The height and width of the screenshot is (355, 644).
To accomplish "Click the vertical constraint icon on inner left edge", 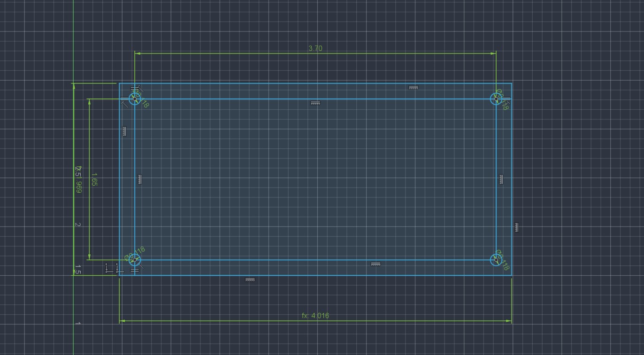I will pos(139,179).
